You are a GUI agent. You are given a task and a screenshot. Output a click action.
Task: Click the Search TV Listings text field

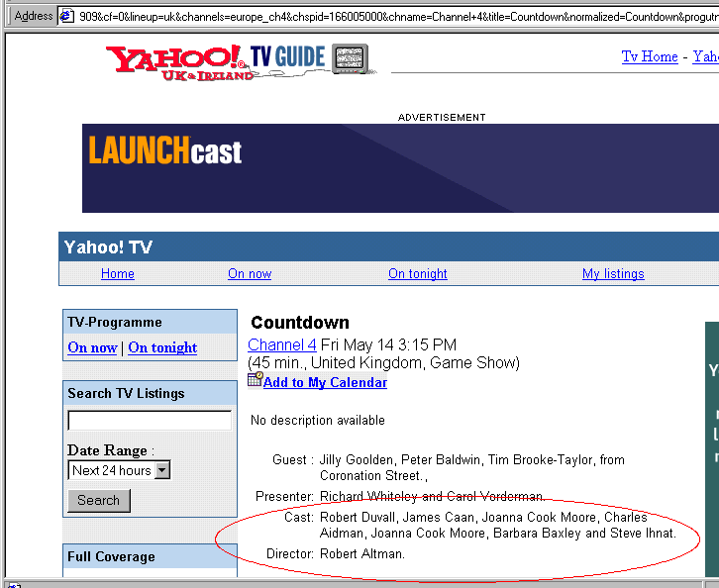(x=150, y=421)
